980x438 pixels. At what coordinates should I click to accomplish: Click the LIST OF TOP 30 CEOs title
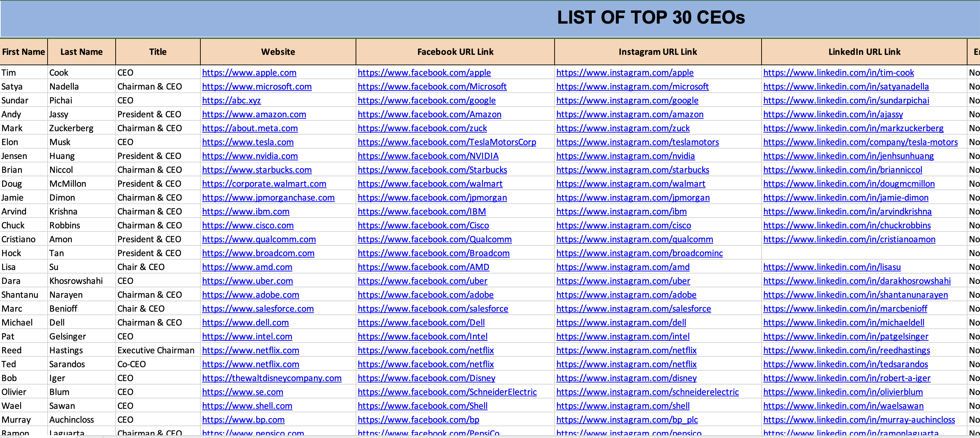pyautogui.click(x=651, y=17)
